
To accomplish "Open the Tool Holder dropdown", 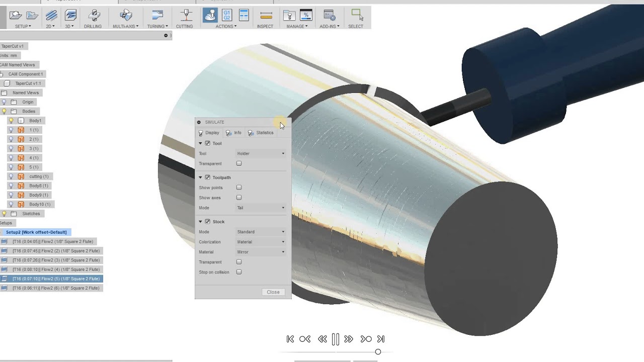I will click(261, 153).
